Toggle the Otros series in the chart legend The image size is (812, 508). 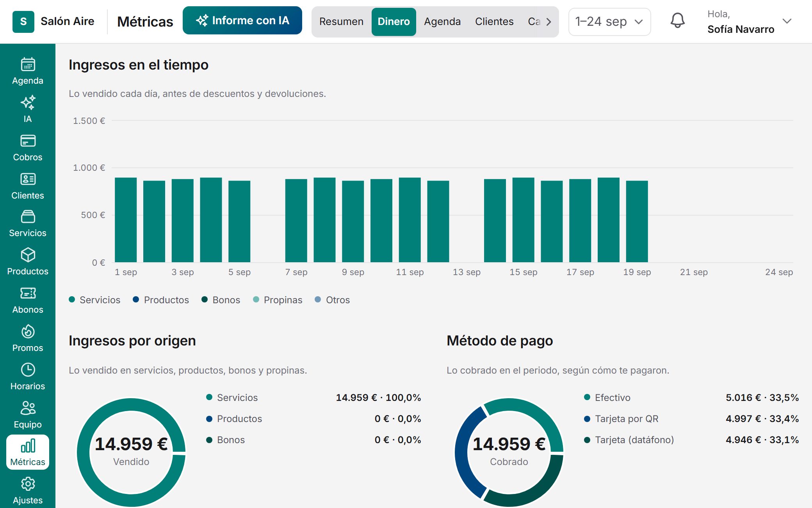tap(332, 300)
